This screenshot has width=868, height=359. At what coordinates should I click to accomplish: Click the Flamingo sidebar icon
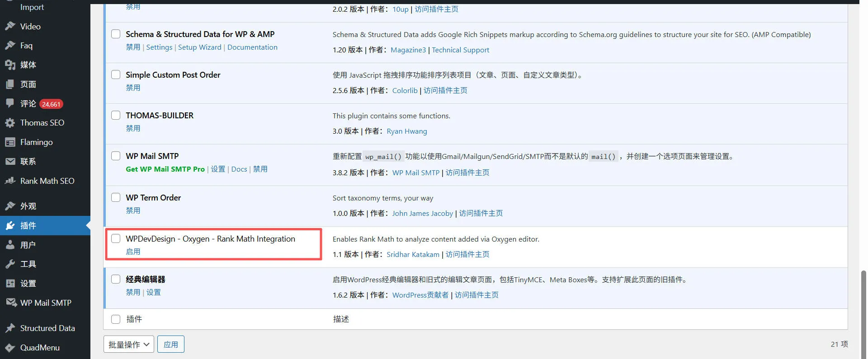(x=10, y=142)
